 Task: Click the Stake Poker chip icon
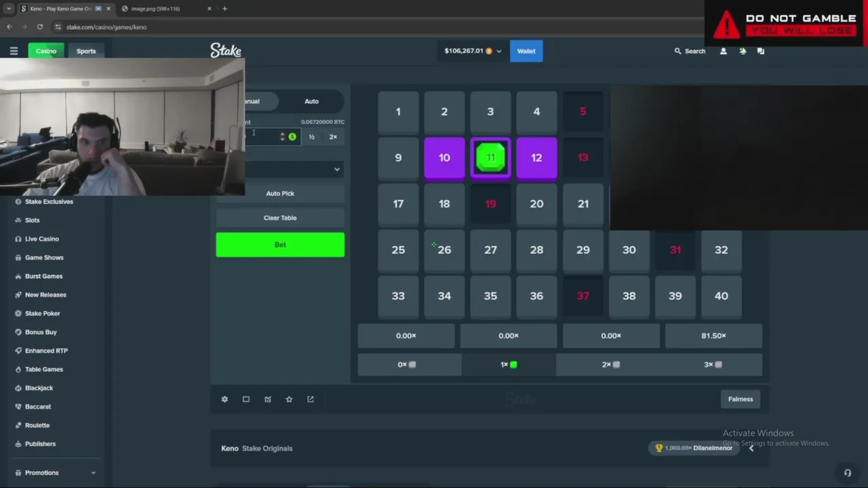point(18,313)
